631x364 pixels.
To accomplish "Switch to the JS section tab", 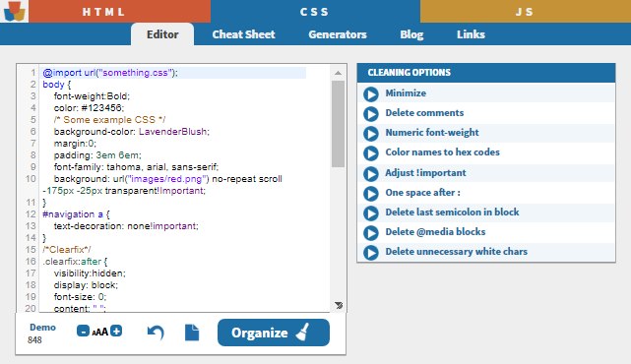I will tap(525, 11).
